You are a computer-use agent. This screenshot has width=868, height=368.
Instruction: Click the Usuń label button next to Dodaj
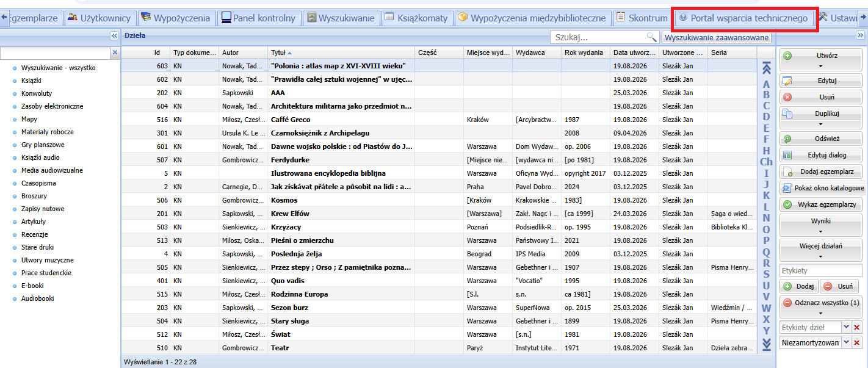click(x=839, y=286)
